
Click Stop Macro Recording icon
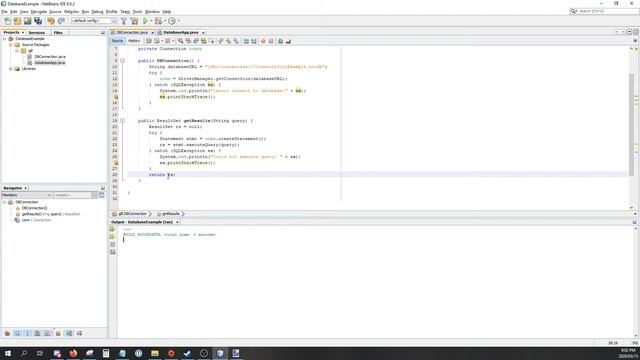click(271, 41)
